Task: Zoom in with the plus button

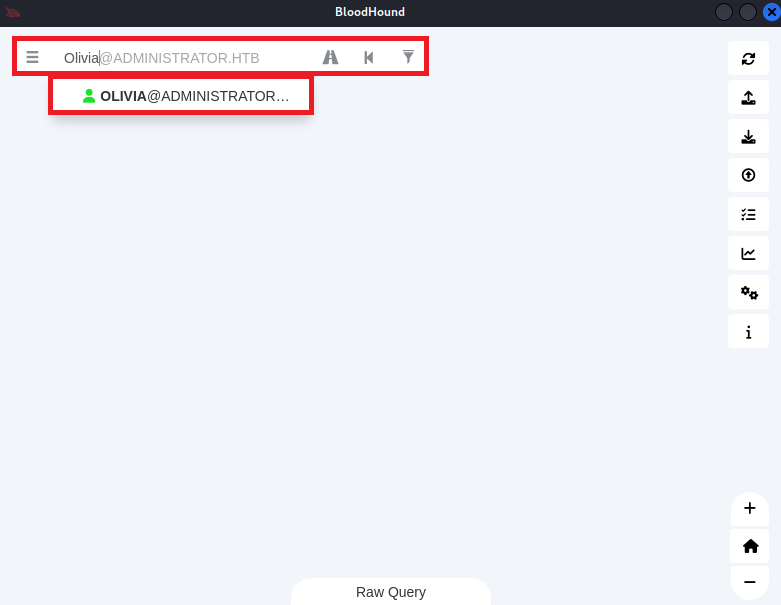Action: click(x=750, y=508)
